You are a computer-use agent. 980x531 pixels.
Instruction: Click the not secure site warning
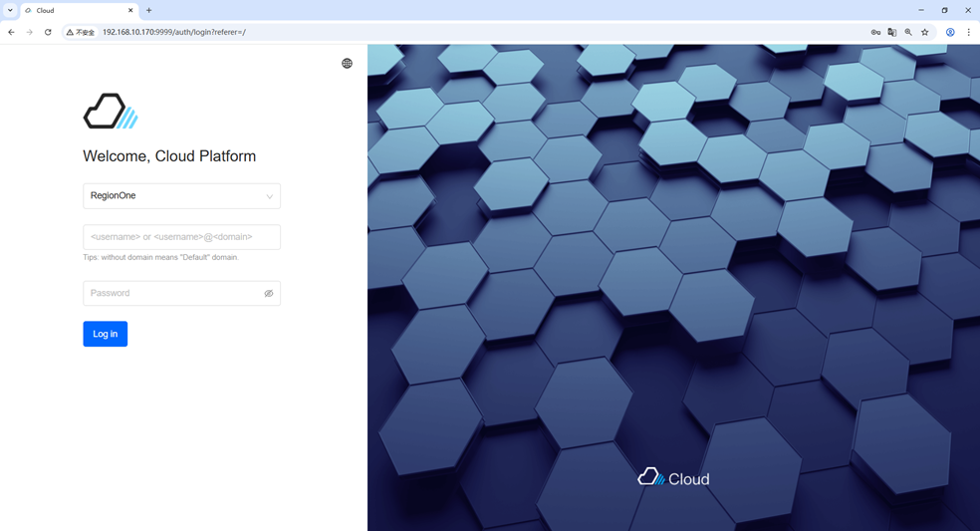tap(81, 32)
